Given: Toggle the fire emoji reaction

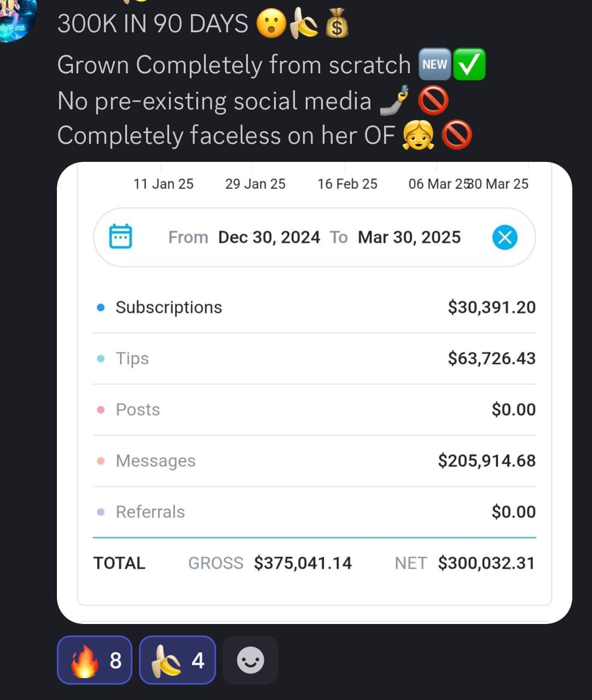Looking at the screenshot, I should click(94, 660).
